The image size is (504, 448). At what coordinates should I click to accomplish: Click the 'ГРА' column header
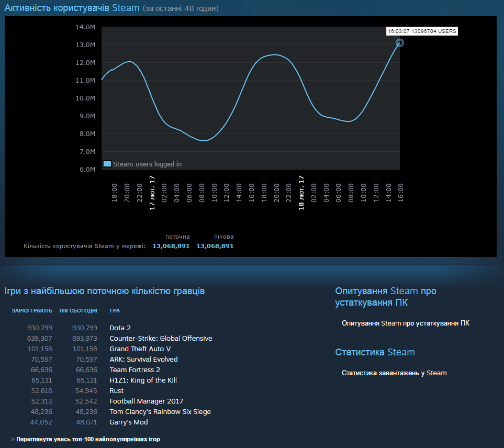click(115, 310)
